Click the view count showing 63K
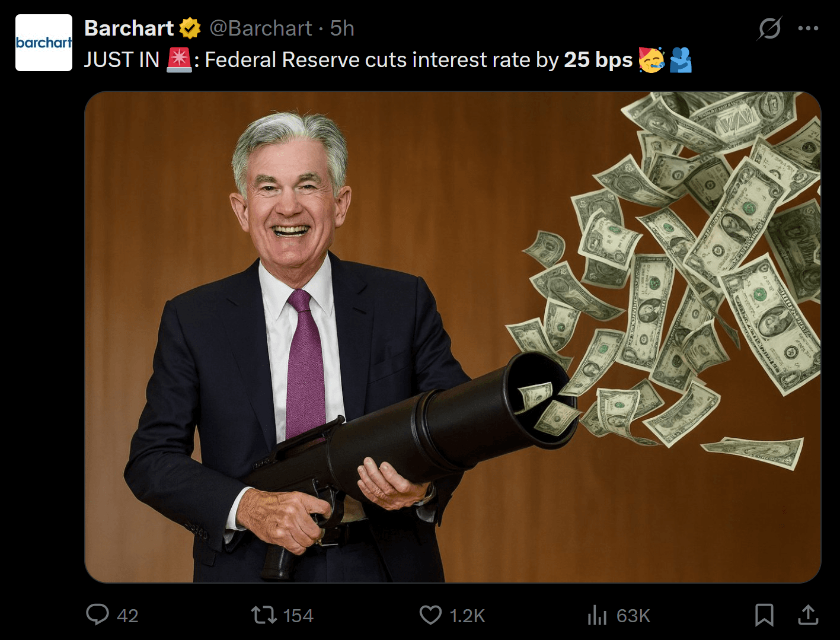 (633, 616)
